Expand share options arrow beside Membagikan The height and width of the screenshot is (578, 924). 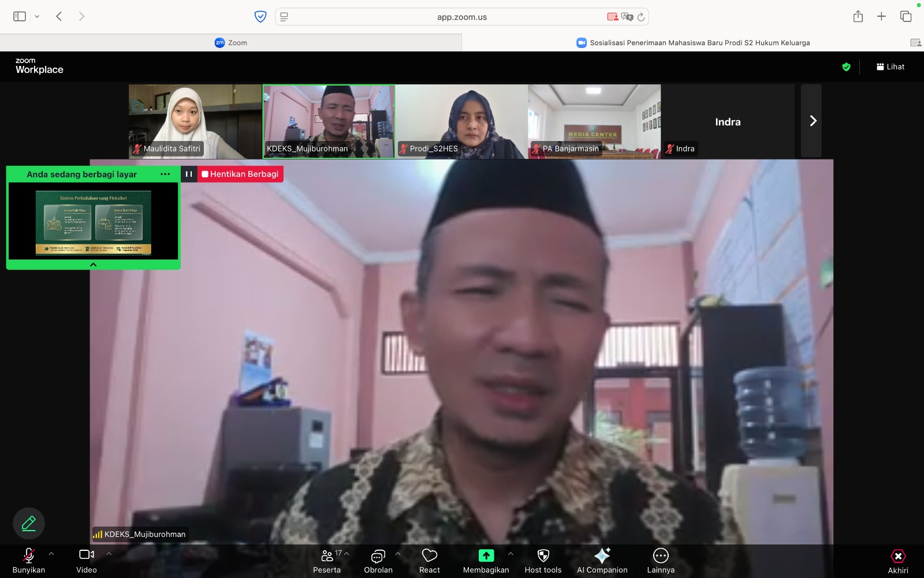(x=511, y=554)
